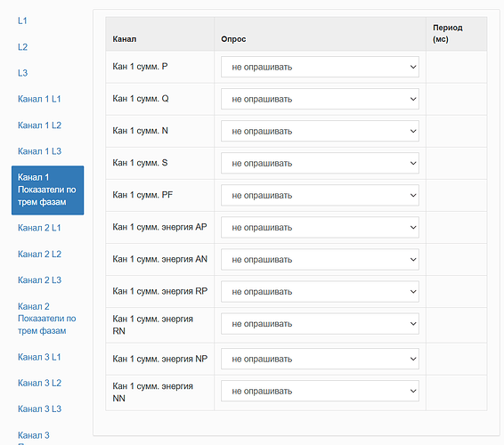
Task: Open polling dropdown for Кан 1 сумм. P
Action: [320, 67]
